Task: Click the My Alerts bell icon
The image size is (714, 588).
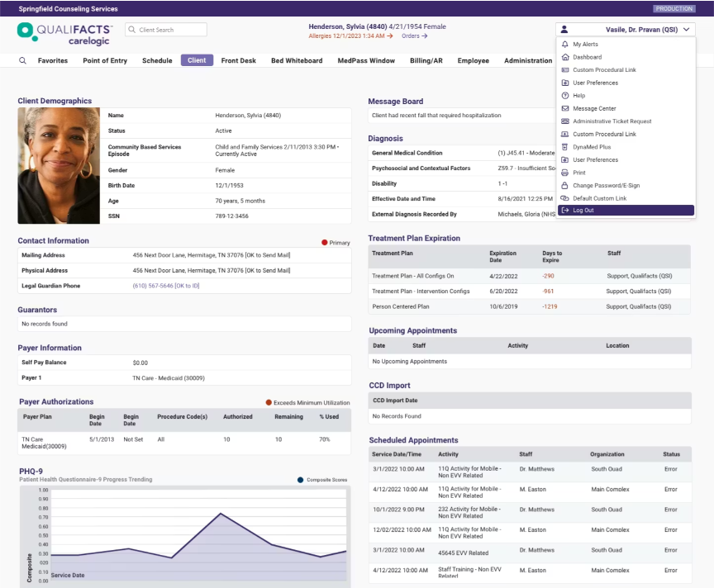Action: click(x=564, y=45)
